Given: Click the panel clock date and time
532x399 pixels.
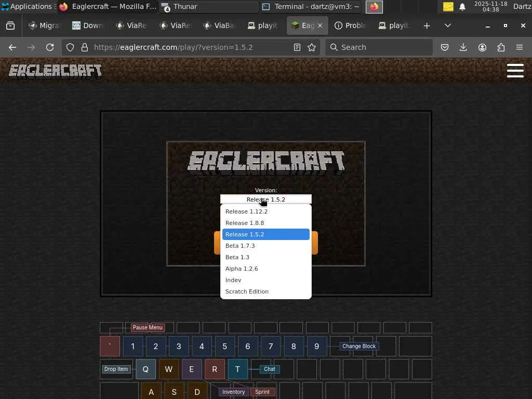Looking at the screenshot, I should 490,6.
